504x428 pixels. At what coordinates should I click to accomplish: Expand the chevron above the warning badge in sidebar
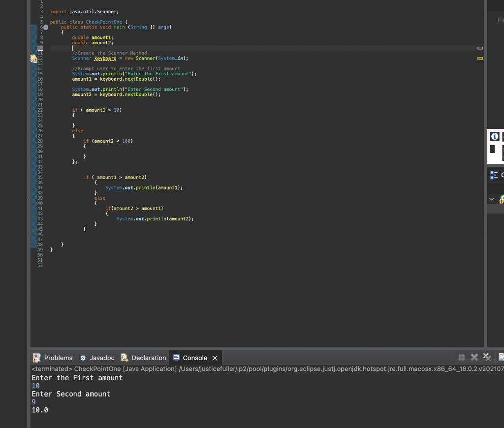click(491, 198)
